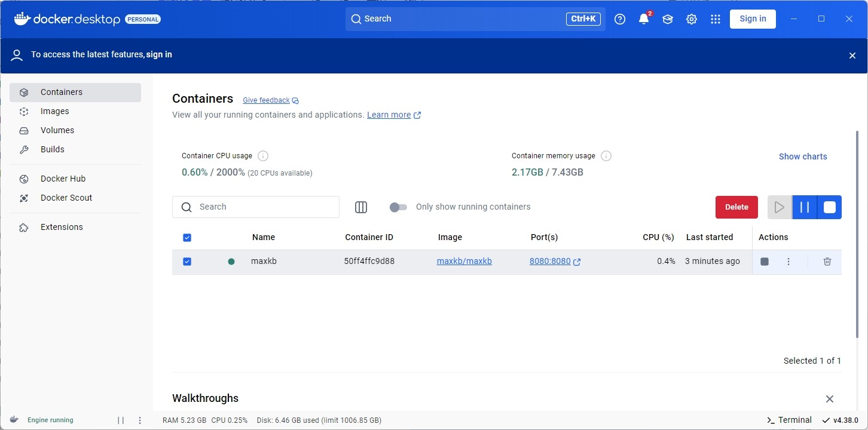Open notifications bell icon

[x=644, y=19]
